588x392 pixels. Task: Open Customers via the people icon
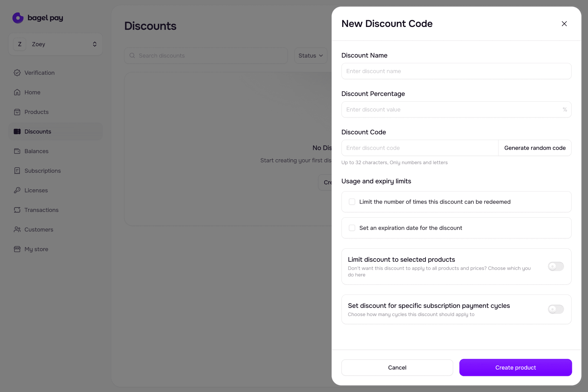point(17,229)
